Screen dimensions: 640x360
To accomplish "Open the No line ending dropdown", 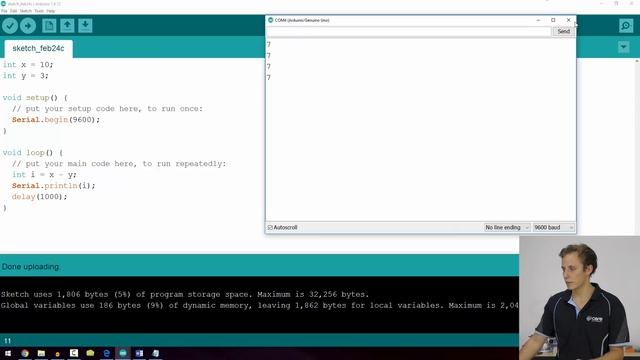I will tap(507, 227).
